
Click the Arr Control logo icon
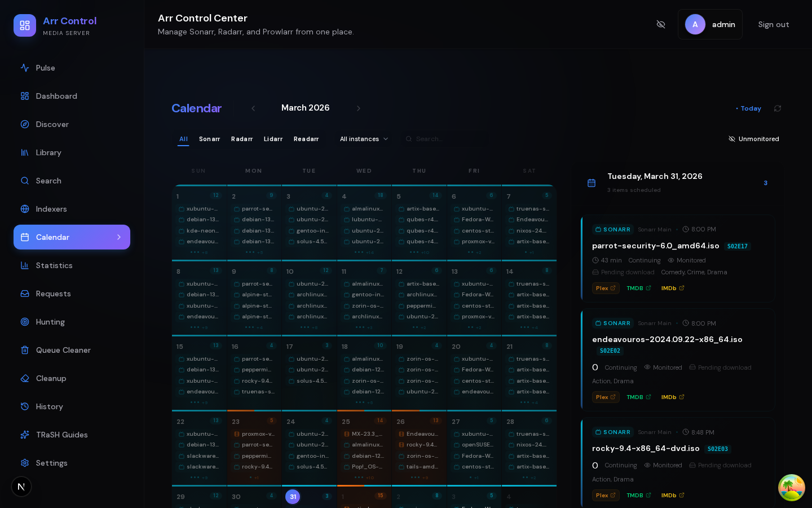(x=25, y=25)
